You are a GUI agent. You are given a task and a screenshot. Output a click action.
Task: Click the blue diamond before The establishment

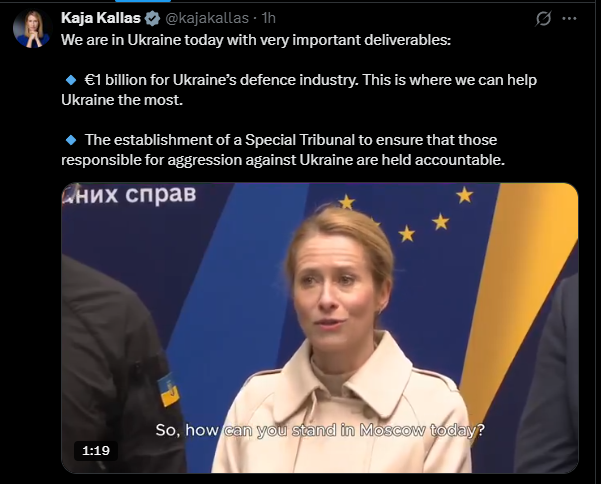[71, 140]
